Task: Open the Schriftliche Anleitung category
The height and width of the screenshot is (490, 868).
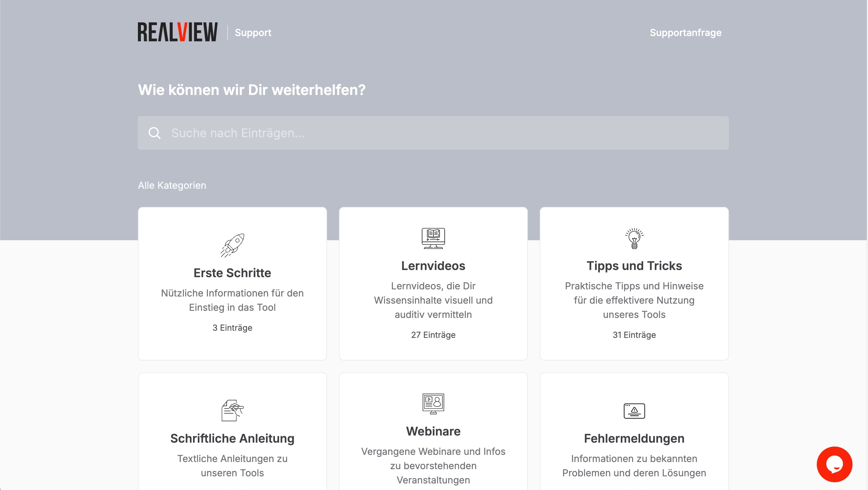Action: tap(232, 438)
